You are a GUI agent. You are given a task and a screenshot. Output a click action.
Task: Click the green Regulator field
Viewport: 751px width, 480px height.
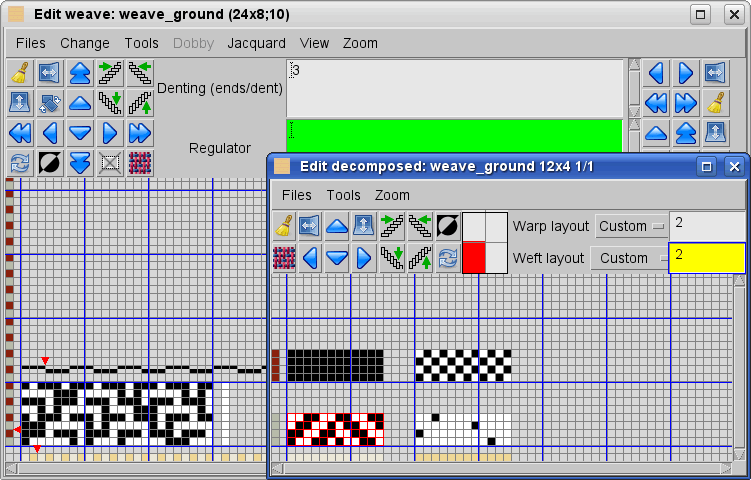(454, 135)
